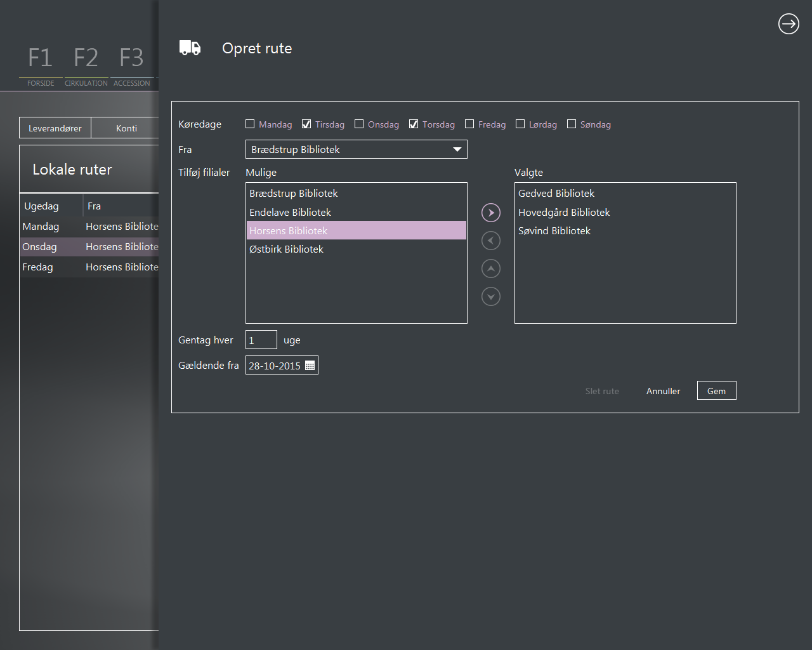The image size is (812, 650).
Task: Select Hovedgård Bibliotek in Valgte list
Action: 625,212
